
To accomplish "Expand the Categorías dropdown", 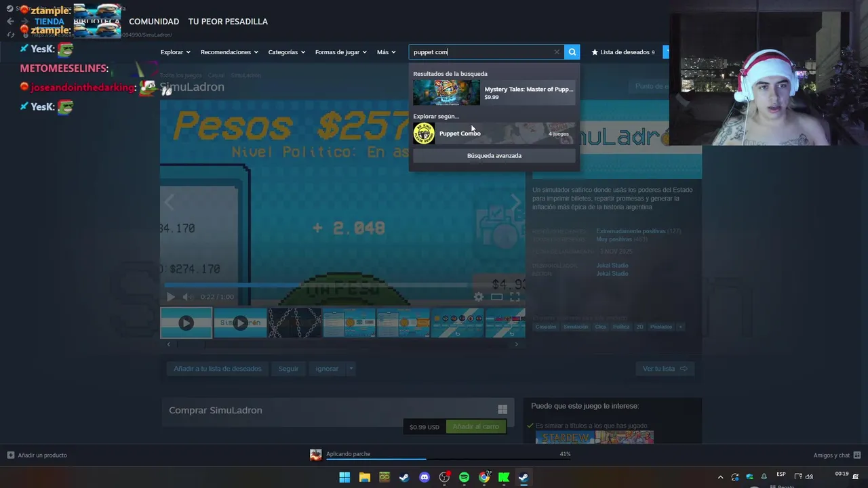I will [286, 52].
